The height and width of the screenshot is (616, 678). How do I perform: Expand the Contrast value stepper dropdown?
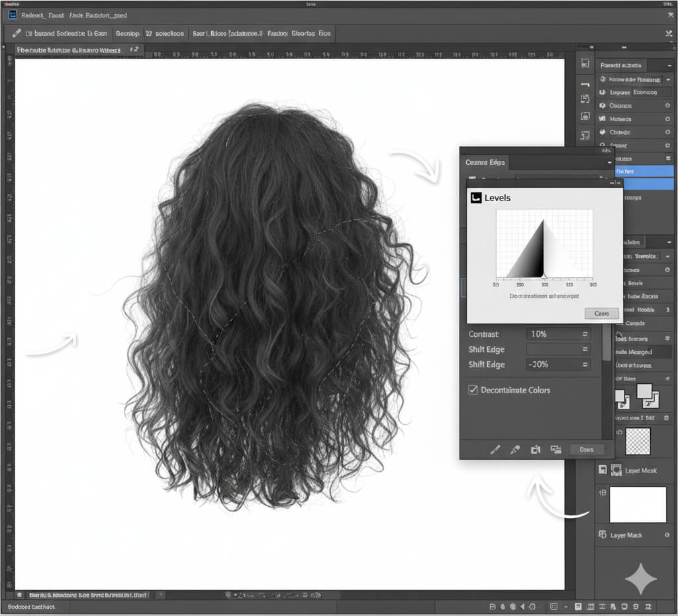click(x=584, y=333)
